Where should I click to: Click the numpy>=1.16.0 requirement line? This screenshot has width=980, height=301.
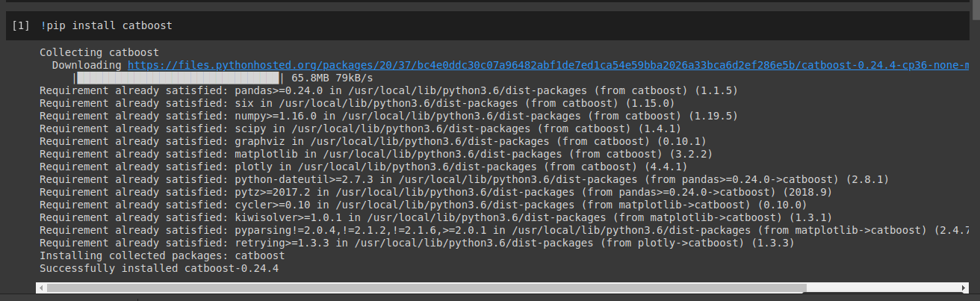pos(388,116)
